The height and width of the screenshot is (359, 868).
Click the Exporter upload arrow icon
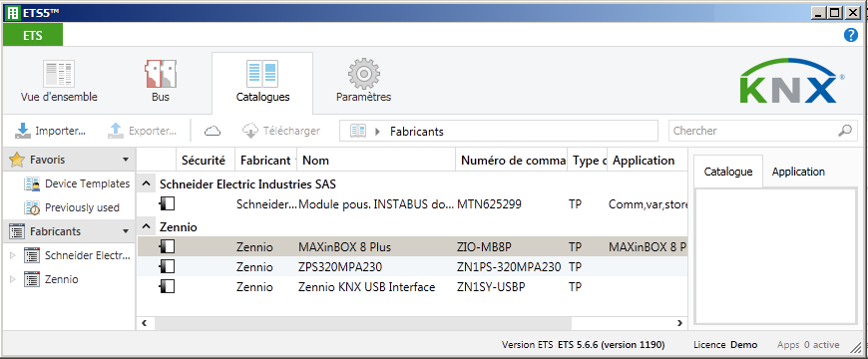[116, 131]
